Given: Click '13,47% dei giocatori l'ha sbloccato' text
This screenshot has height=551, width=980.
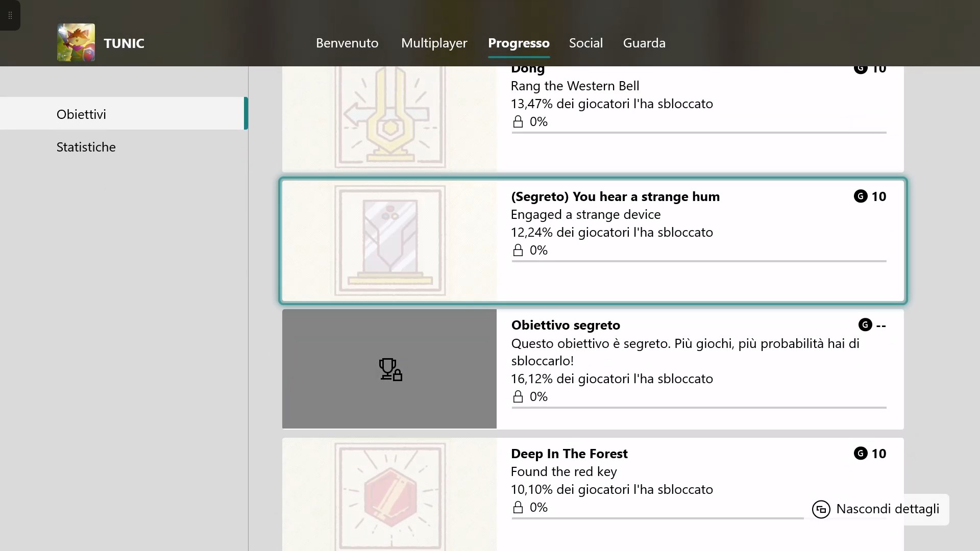Looking at the screenshot, I should tap(612, 104).
